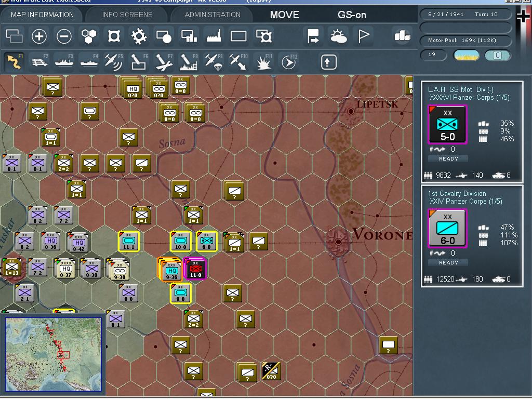Open XXXXVI Panzer Corps link

pyautogui.click(x=470, y=97)
